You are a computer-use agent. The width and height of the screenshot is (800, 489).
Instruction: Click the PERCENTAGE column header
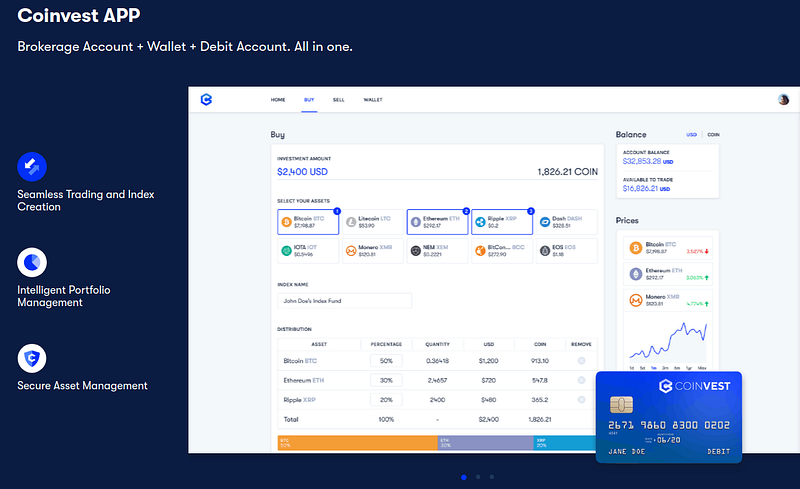tap(386, 345)
